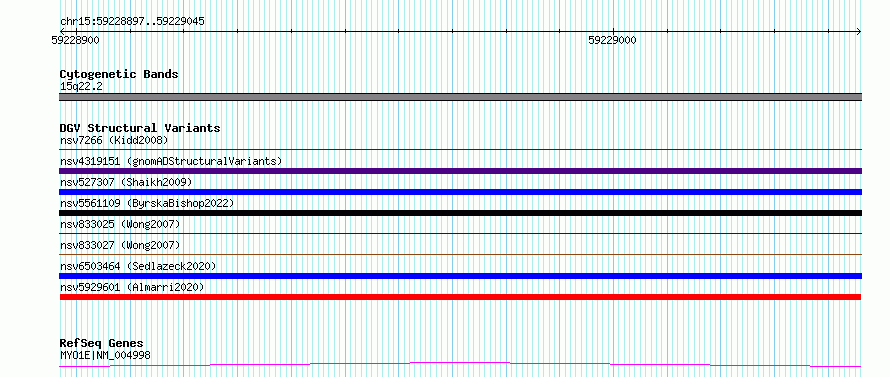Open variant nsv5929601 (Almarri2020) label
Screen dimensions: 890x377
pyautogui.click(x=132, y=287)
